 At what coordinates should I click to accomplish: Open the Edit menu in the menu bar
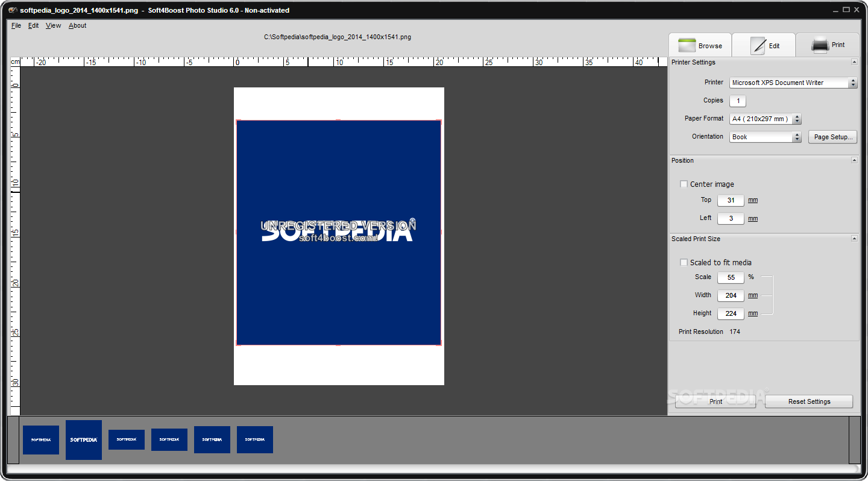point(33,25)
